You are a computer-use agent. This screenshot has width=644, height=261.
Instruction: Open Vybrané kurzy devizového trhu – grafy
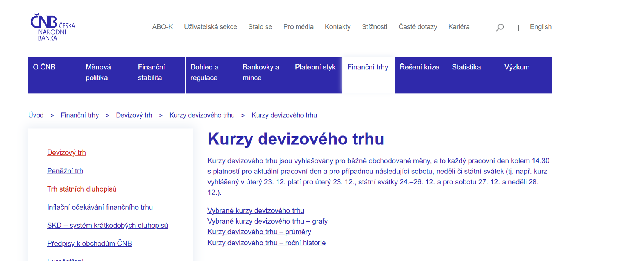pos(267,221)
